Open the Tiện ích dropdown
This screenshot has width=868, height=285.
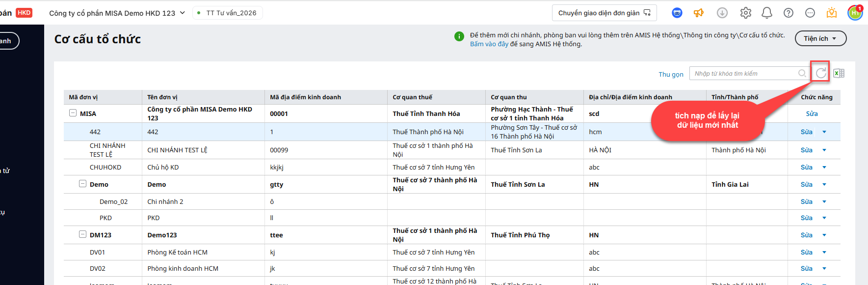820,38
